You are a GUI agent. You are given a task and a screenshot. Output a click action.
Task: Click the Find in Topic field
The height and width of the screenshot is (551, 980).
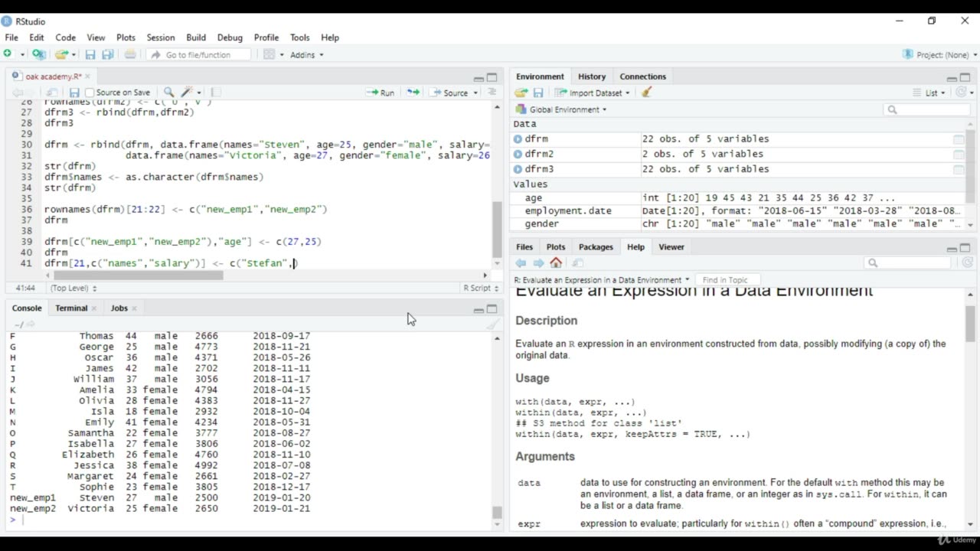coord(729,280)
